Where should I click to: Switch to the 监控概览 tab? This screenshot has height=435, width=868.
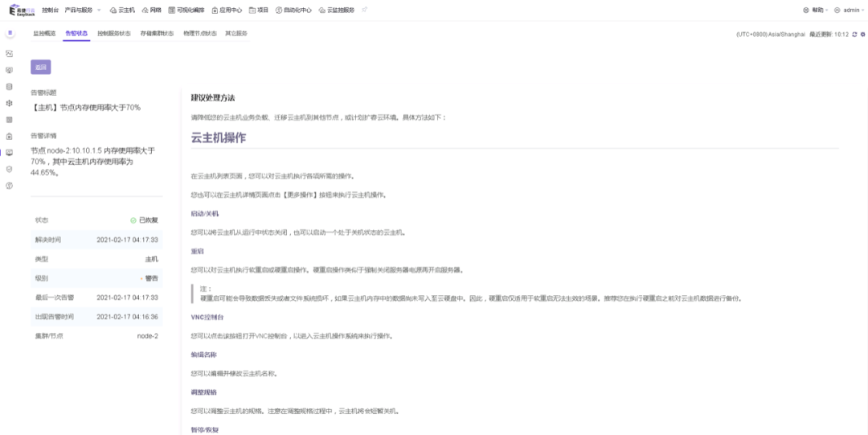pos(44,33)
